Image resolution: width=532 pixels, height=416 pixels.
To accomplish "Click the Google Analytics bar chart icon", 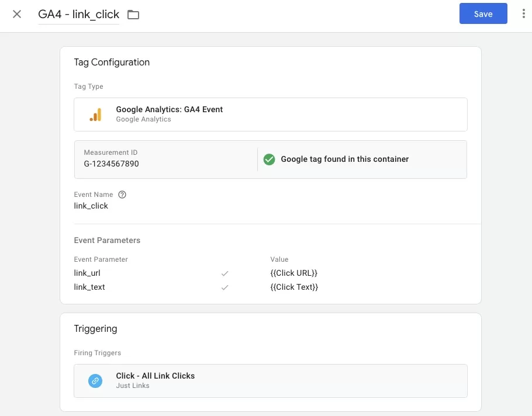I will click(x=95, y=115).
